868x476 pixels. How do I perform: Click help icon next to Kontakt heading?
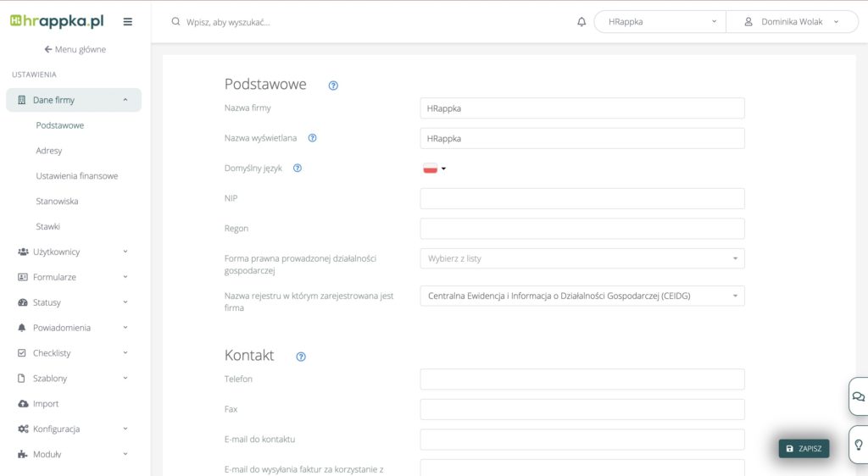[301, 357]
